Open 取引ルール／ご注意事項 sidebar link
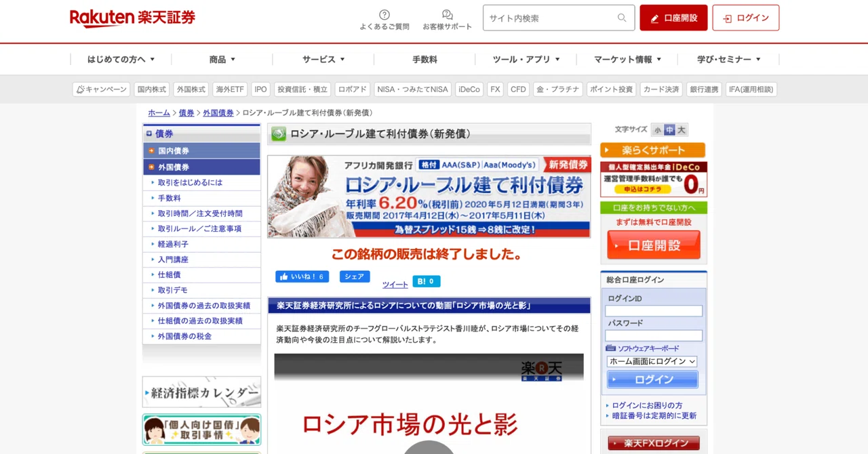 (x=201, y=229)
